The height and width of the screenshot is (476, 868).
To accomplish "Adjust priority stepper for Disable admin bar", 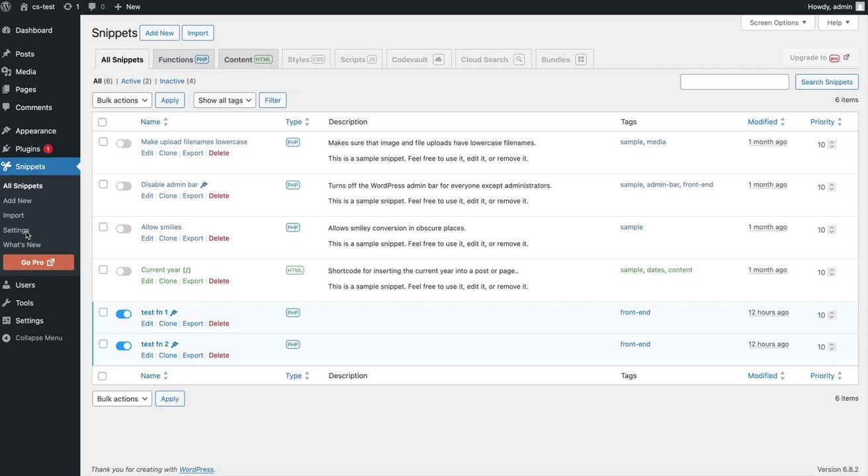I will 832,187.
